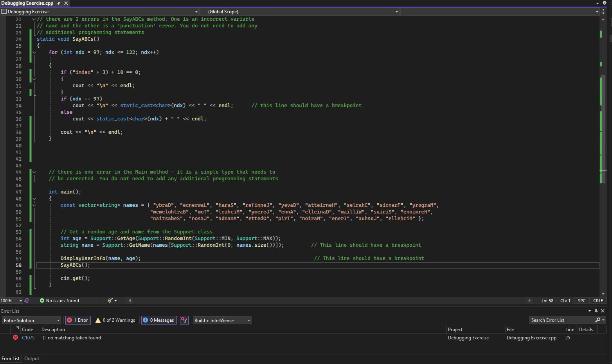The image size is (612, 364).
Task: Toggle the 1 Error filter
Action: pyautogui.click(x=78, y=320)
